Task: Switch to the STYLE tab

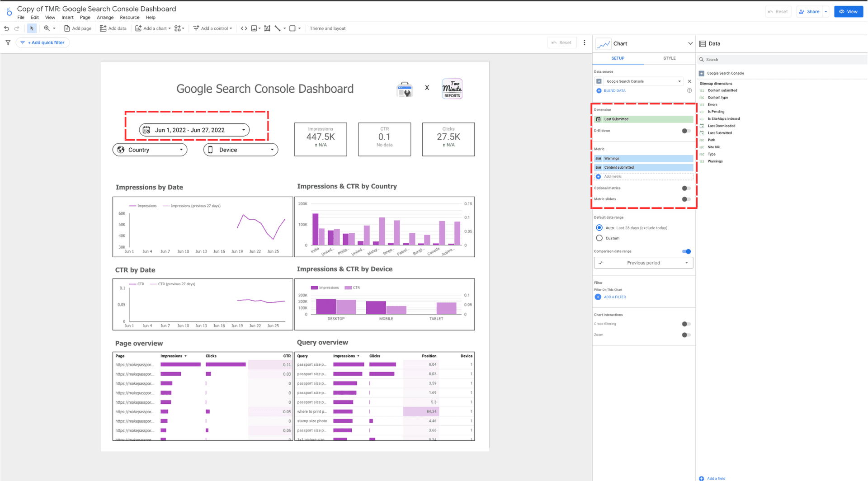Action: [x=669, y=58]
